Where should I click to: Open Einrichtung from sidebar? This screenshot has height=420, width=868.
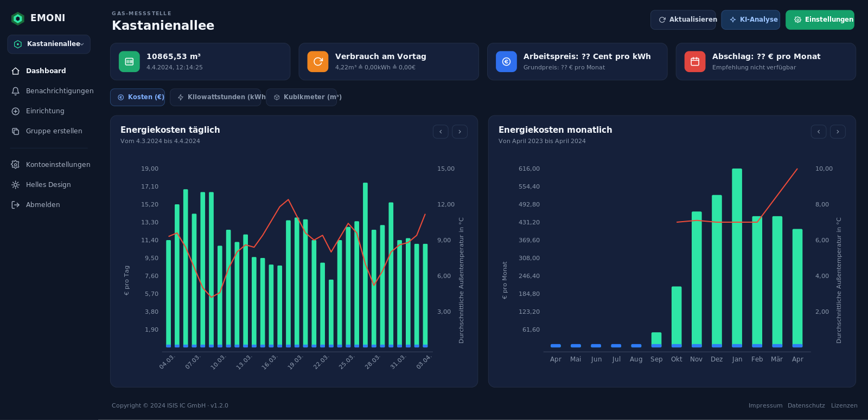[46, 111]
